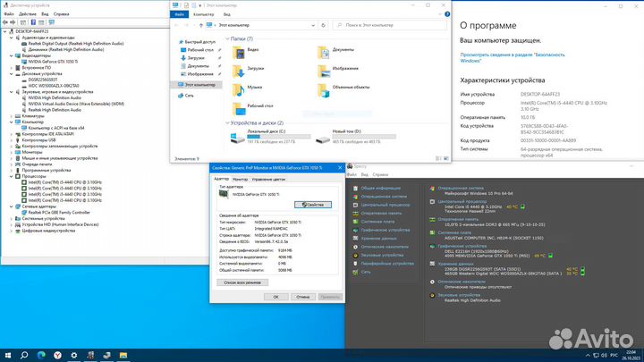
Task: Click the Свойства button in adapter dialog
Action: tap(313, 205)
